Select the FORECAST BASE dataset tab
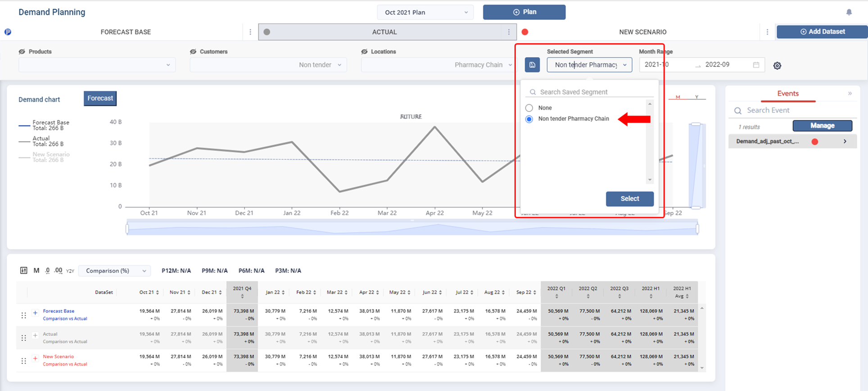Image resolution: width=868 pixels, height=391 pixels. click(126, 32)
